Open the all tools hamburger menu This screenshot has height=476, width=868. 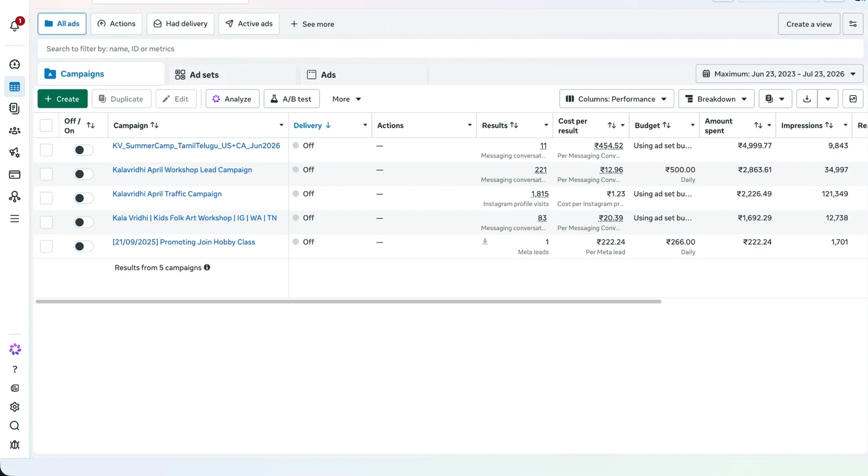click(x=15, y=219)
